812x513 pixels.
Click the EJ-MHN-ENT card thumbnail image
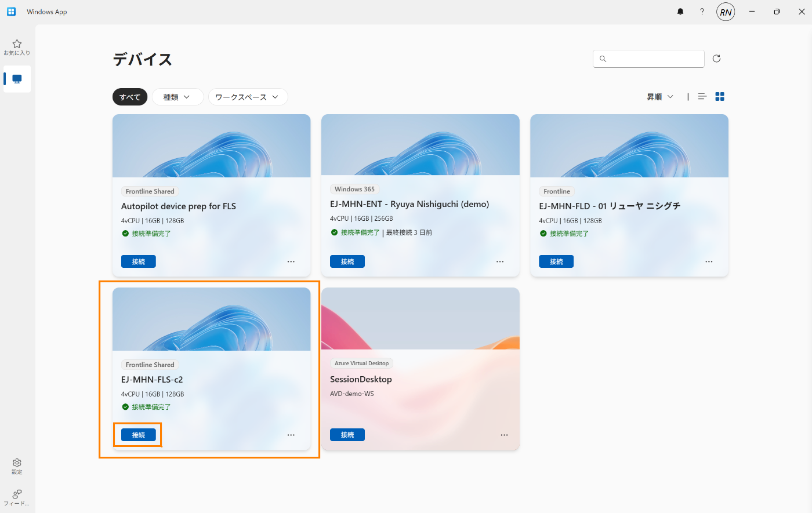coord(420,144)
